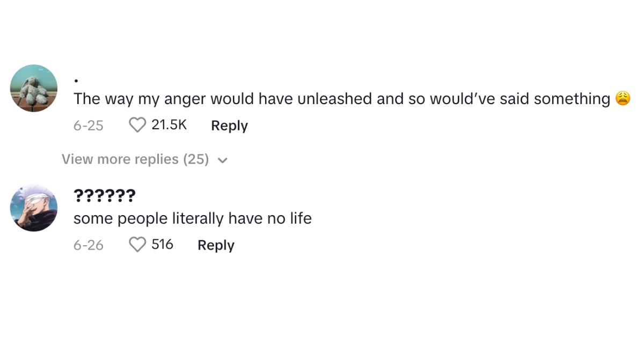
Task: Click the chevron arrow beside View more replies
Action: click(223, 160)
